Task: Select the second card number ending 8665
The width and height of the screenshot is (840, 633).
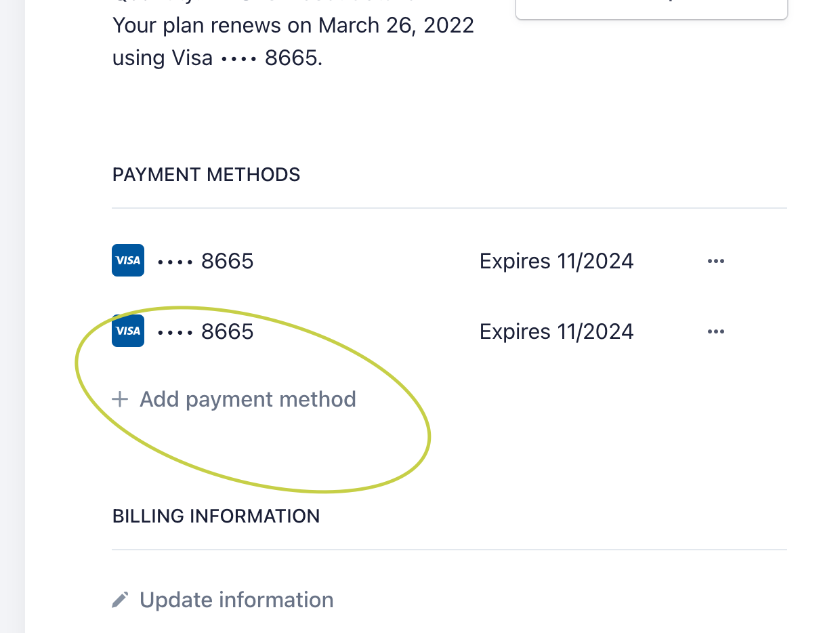Action: coord(205,331)
